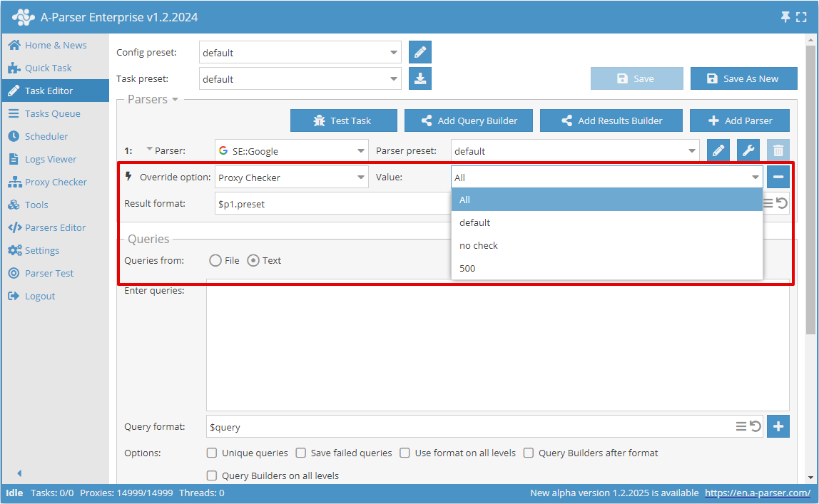Check the Save failed queries option
The width and height of the screenshot is (819, 504).
pyautogui.click(x=301, y=453)
